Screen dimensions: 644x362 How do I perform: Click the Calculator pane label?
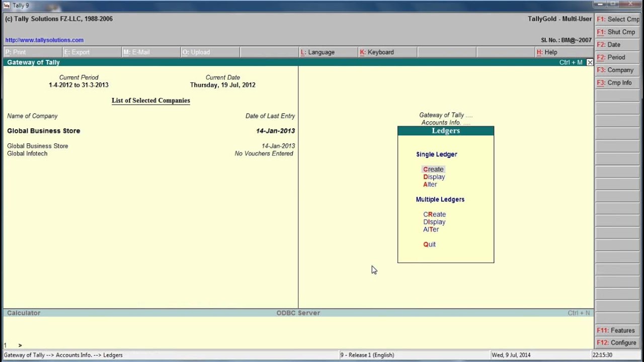[24, 313]
